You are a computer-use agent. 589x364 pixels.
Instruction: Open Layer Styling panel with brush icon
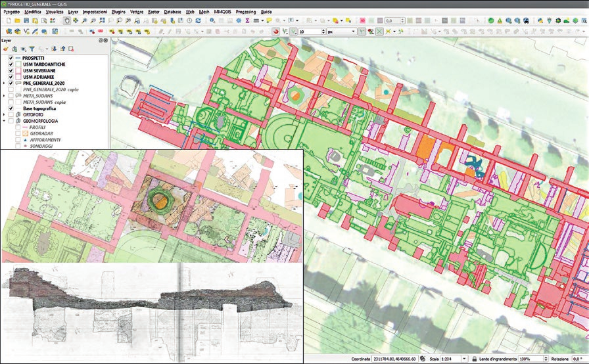click(6, 49)
